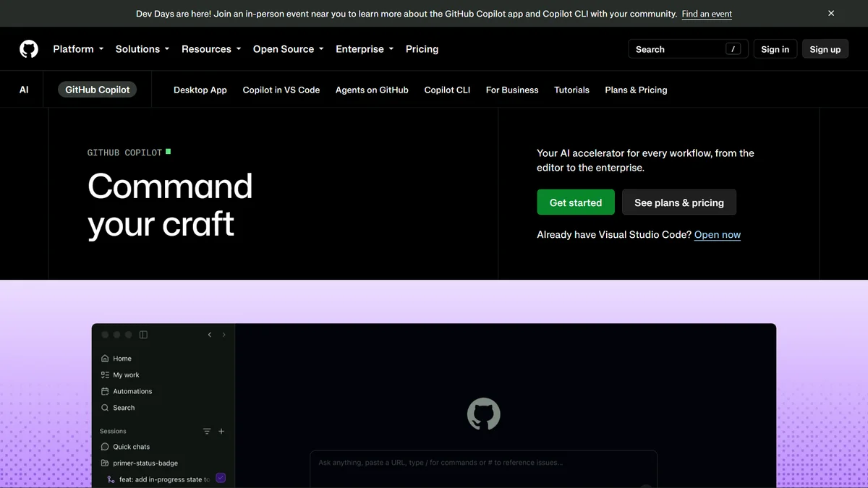Focus the header Search field
868x488 pixels.
pos(688,49)
